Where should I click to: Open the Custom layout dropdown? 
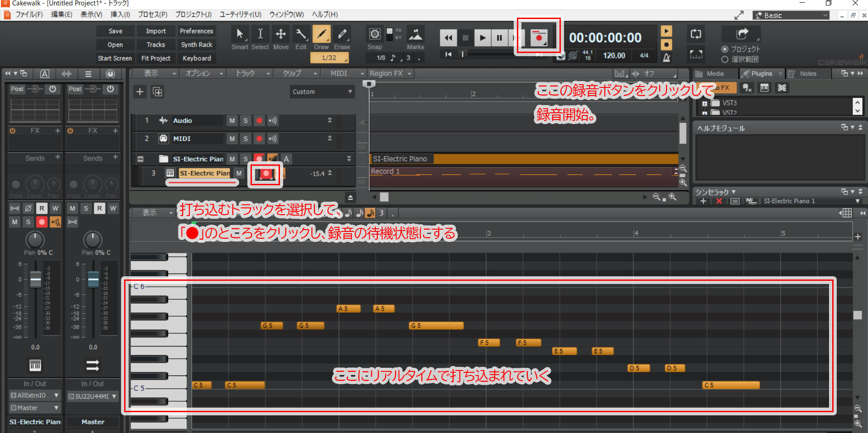click(x=322, y=91)
